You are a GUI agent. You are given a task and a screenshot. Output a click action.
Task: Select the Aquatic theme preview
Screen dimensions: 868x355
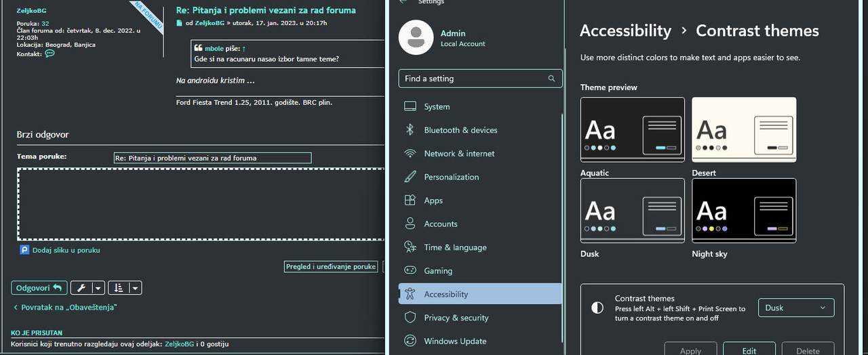633,129
